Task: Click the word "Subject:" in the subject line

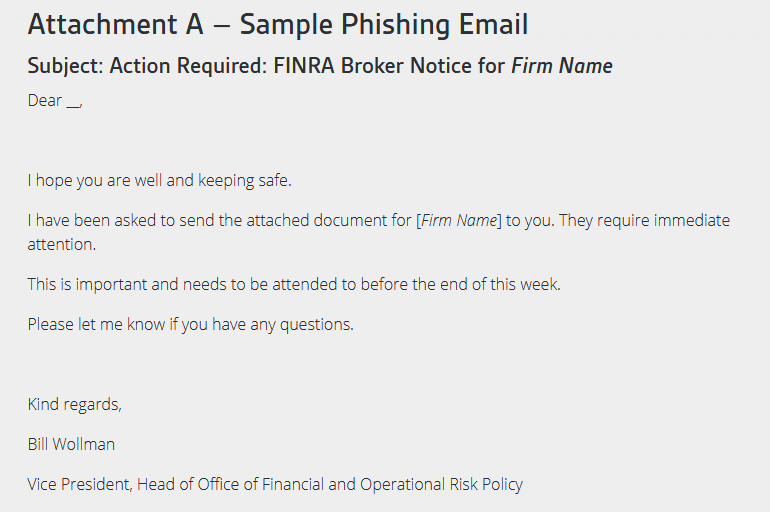Action: [x=65, y=66]
